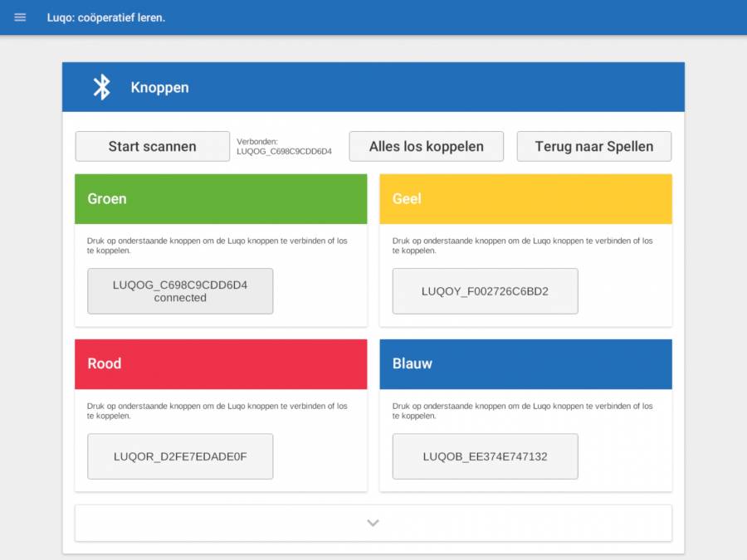Viewport: 747px width, 560px height.
Task: Click the Luqo: coöperatief leren app title
Action: (105, 17)
